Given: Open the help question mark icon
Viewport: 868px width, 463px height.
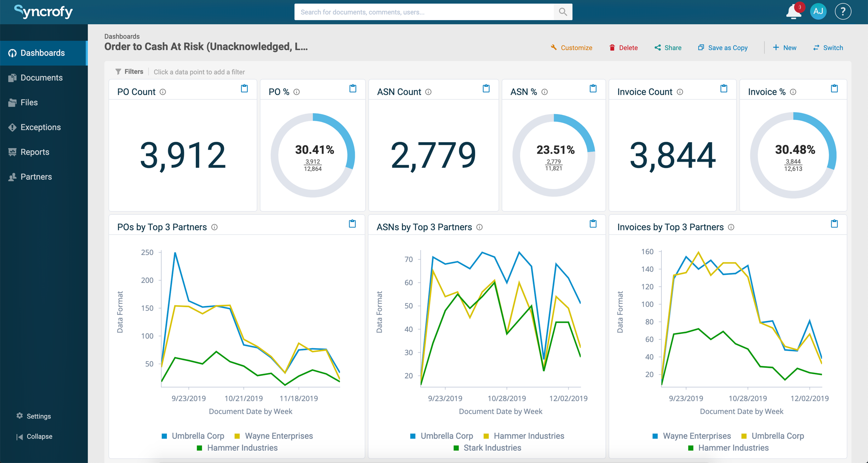Looking at the screenshot, I should (x=843, y=11).
